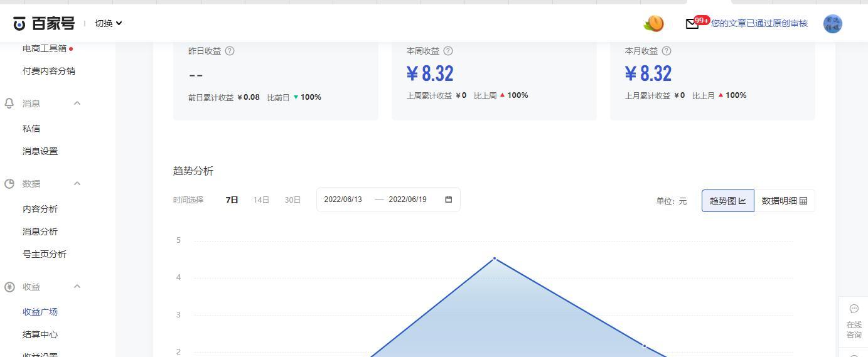Open the mail notifications envelope icon
The width and height of the screenshot is (868, 357).
pos(692,24)
